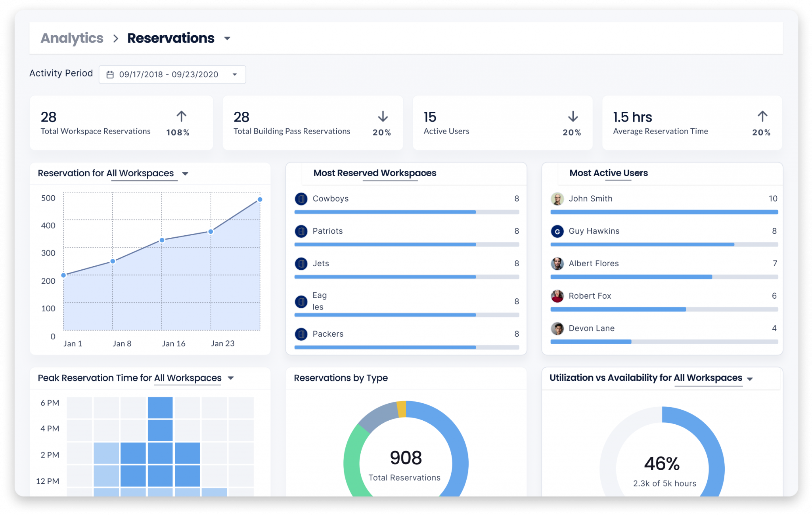The height and width of the screenshot is (515, 812).
Task: Click the Analytics breadcrumb link
Action: click(72, 38)
